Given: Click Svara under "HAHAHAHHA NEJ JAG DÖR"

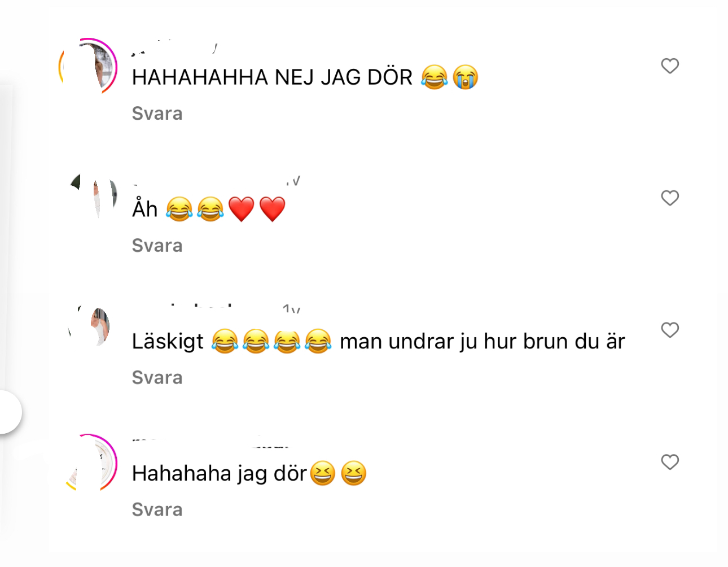Looking at the screenshot, I should coord(157,114).
